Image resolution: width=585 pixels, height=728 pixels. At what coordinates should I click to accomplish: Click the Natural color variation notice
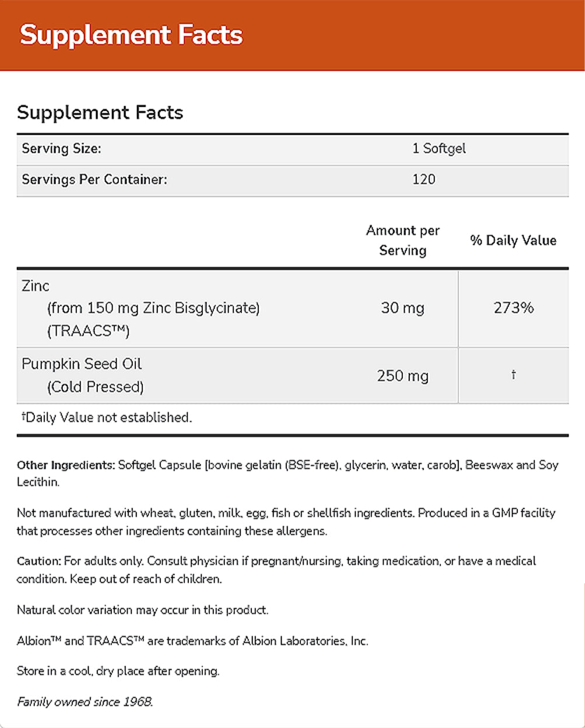coord(142,610)
